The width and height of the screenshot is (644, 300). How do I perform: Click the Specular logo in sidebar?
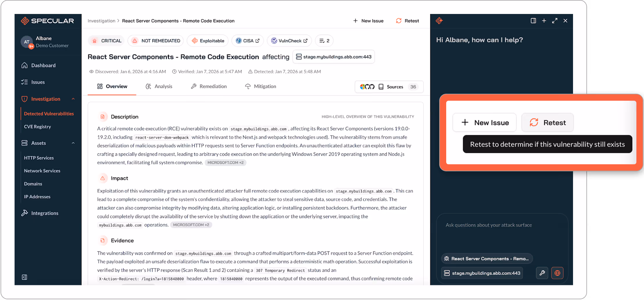click(x=47, y=21)
